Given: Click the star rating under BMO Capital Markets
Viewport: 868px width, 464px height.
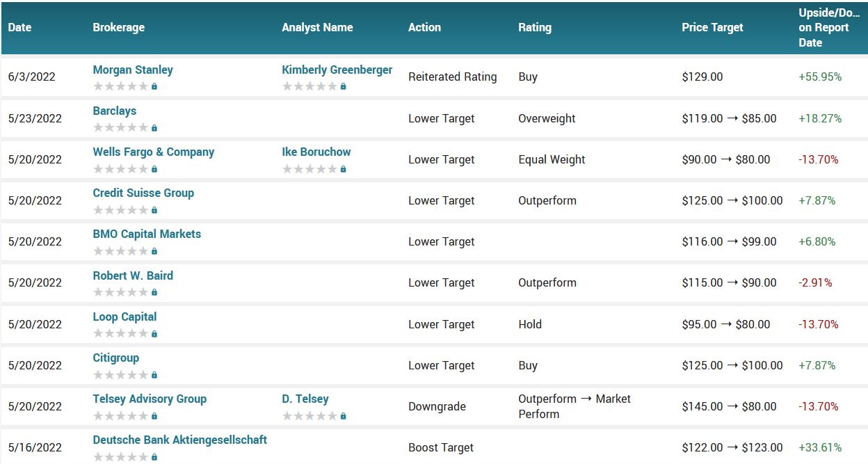Looking at the screenshot, I should point(121,251).
